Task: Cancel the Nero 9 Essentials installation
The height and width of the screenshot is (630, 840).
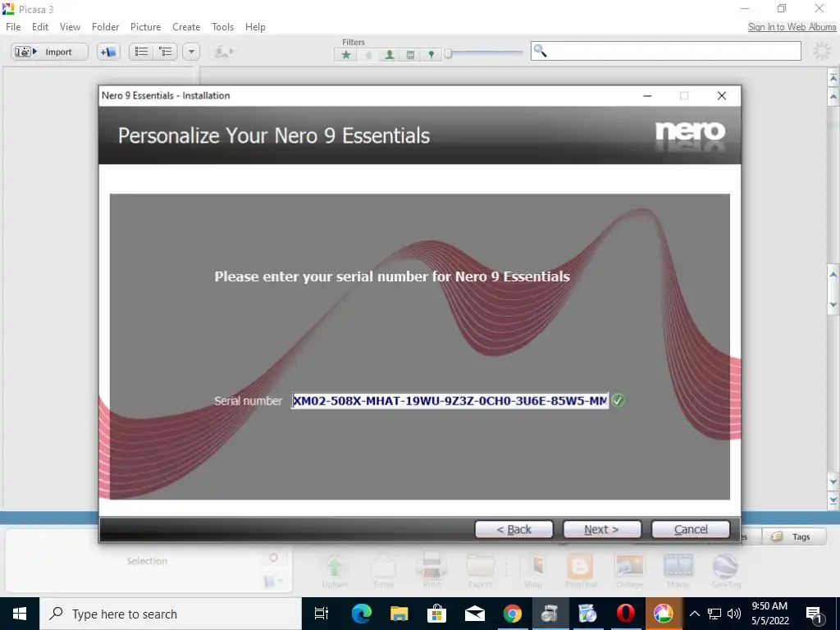Action: 691,529
